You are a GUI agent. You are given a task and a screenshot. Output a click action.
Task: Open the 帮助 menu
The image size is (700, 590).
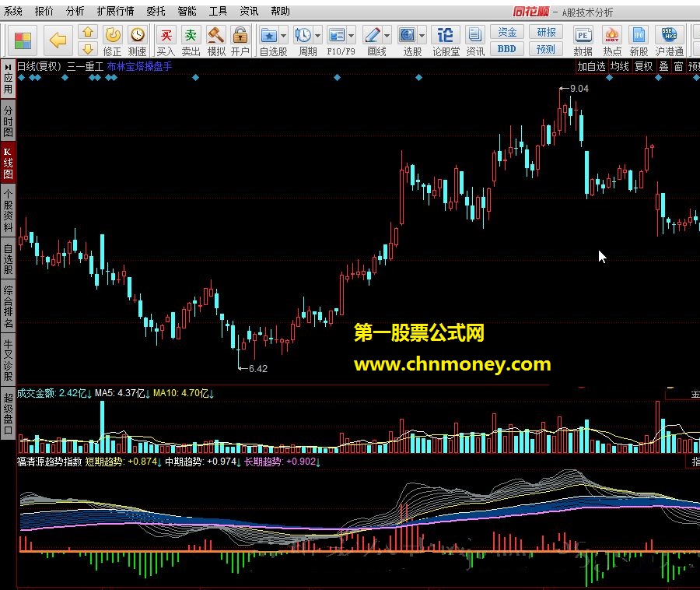(280, 11)
